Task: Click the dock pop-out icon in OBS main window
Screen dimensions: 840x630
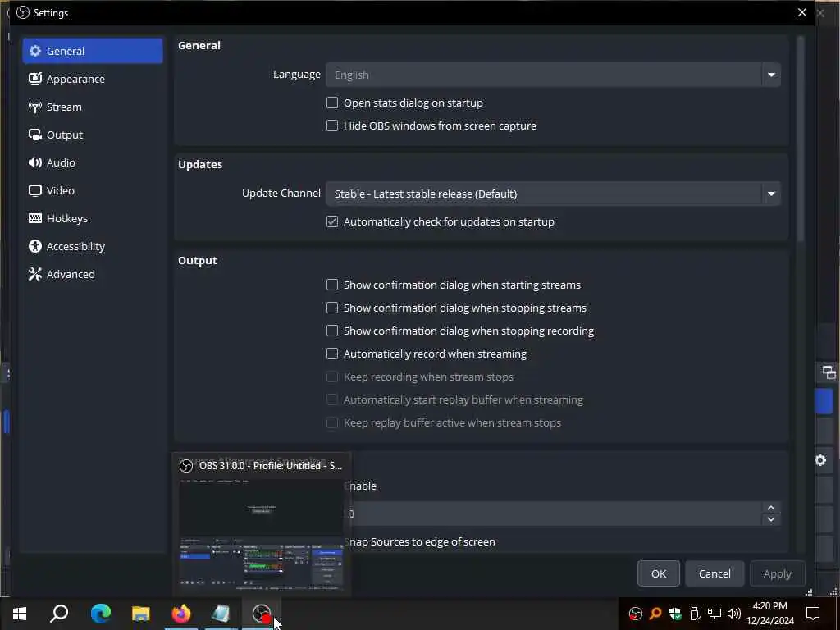Action: point(829,372)
